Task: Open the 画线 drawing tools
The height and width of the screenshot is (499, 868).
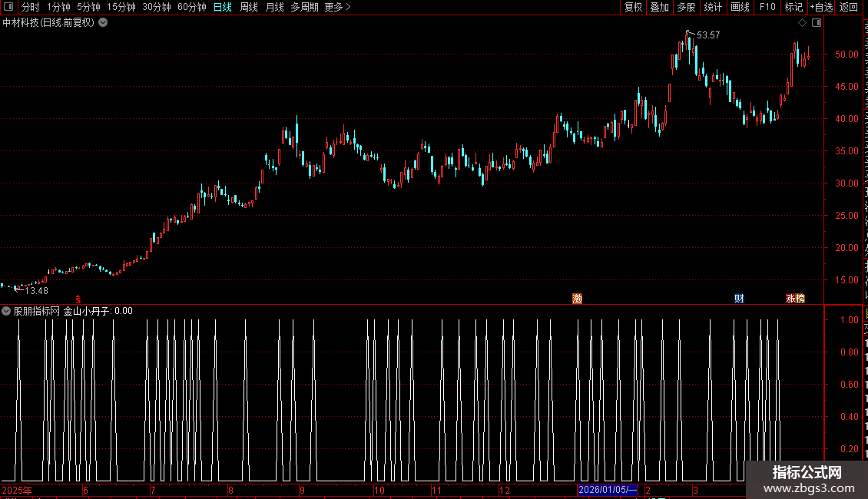Action: coord(740,7)
